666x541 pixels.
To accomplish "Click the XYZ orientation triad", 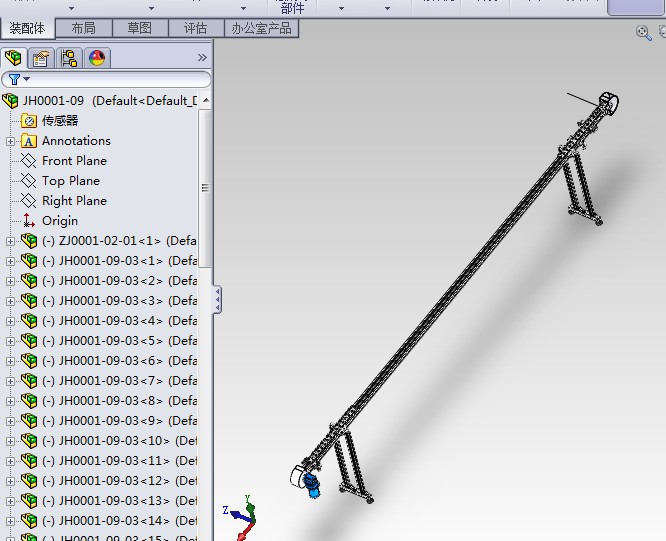I will tap(242, 516).
